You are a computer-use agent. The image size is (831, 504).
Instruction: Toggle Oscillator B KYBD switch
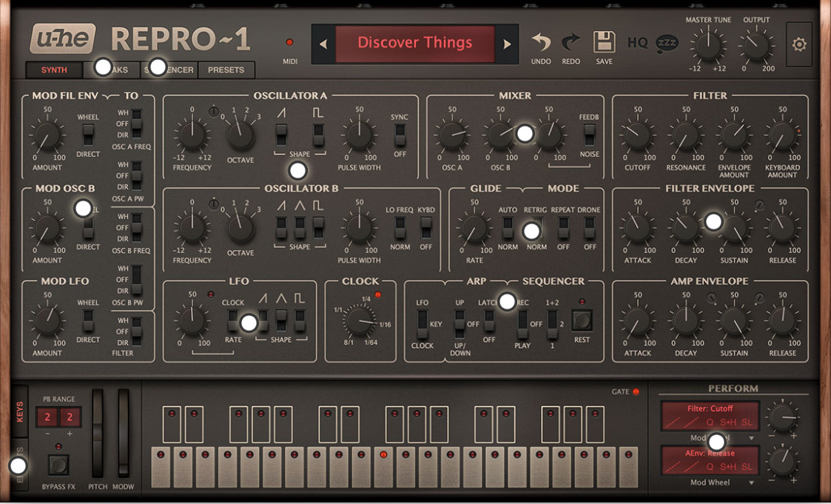(425, 227)
